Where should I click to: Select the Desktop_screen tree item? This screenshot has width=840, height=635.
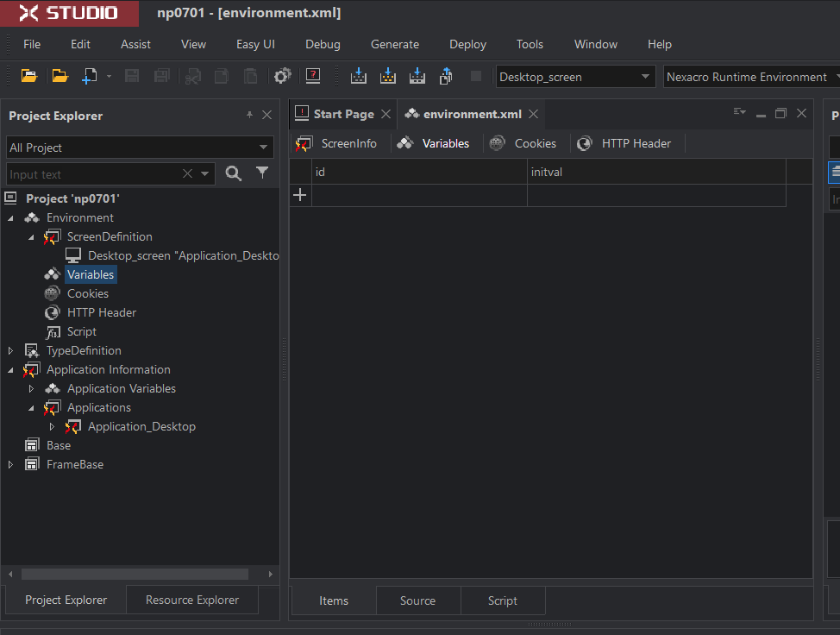pyautogui.click(x=183, y=255)
